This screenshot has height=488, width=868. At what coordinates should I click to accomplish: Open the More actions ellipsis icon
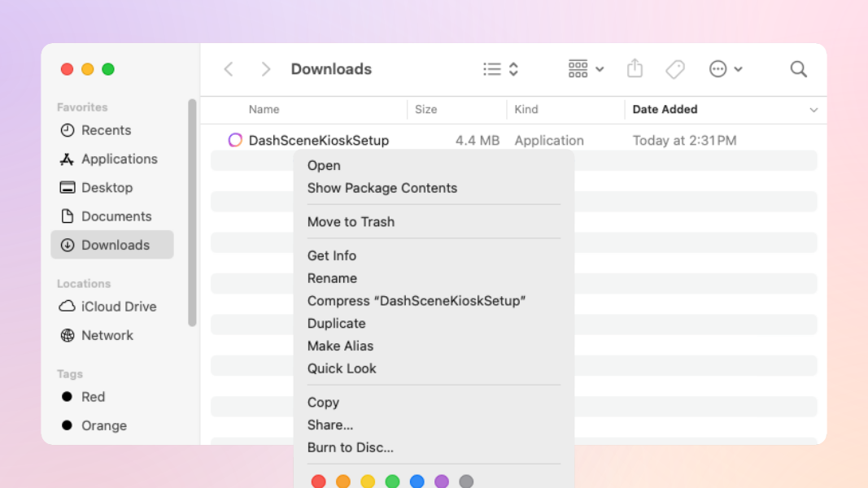(x=718, y=69)
